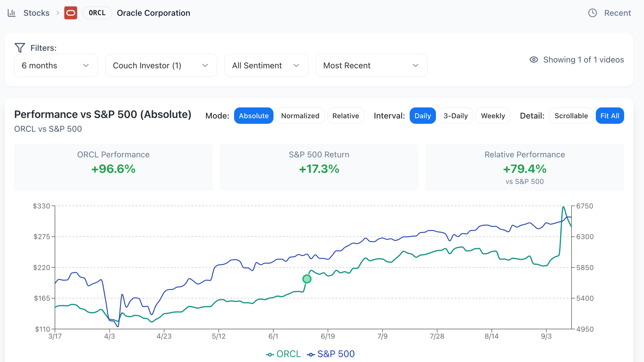The height and width of the screenshot is (362, 644).
Task: Set interval to Weekly
Action: (492, 116)
